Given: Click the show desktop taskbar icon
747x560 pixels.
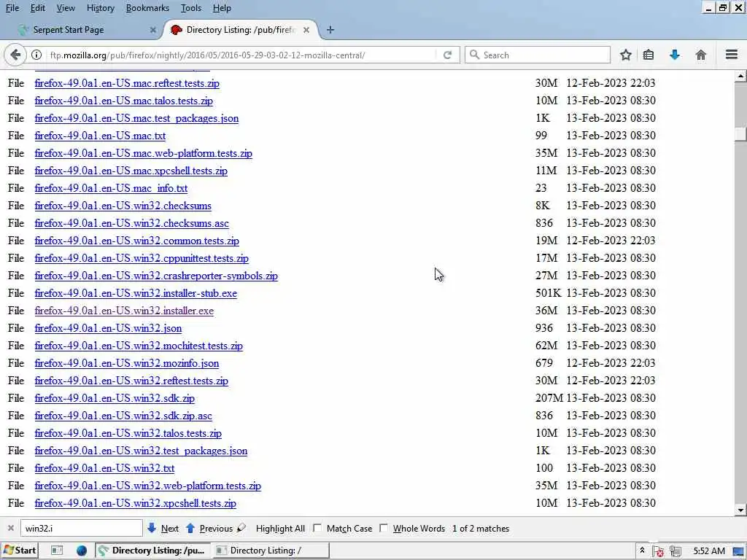Looking at the screenshot, I should click(57, 551).
